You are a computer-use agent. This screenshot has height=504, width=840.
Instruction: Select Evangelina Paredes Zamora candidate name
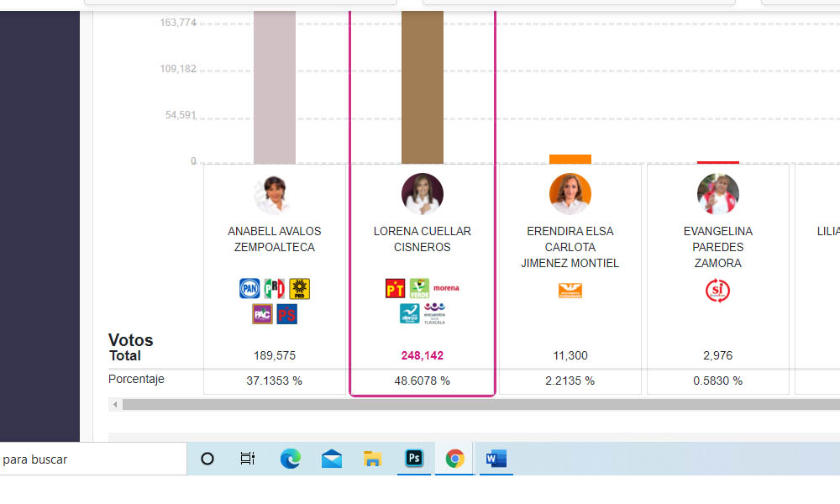tap(717, 247)
